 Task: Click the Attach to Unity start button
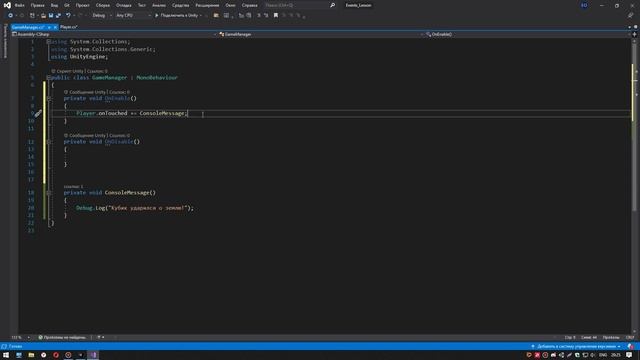[178, 16]
